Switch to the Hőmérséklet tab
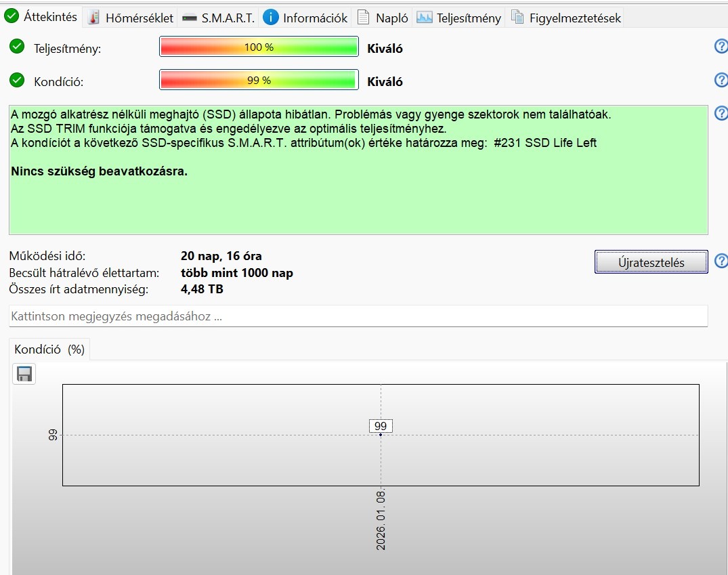Image resolution: width=728 pixels, height=575 pixels. pyautogui.click(x=131, y=18)
